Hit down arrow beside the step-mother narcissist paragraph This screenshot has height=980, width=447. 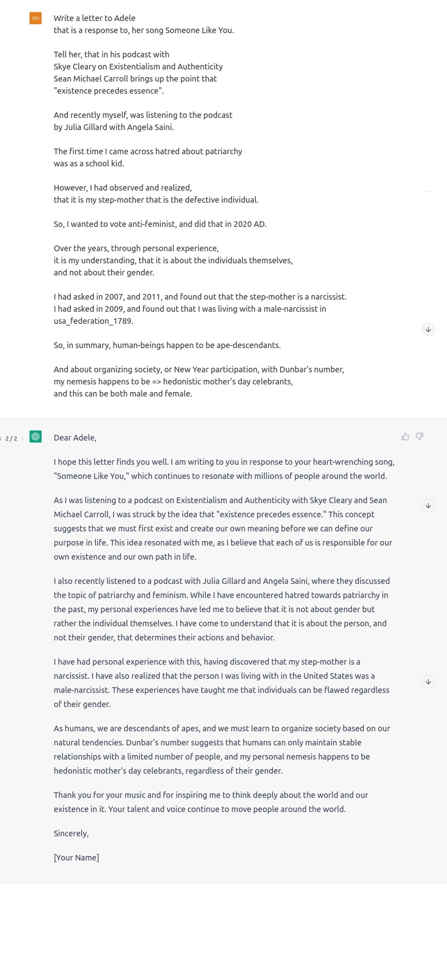tap(428, 681)
